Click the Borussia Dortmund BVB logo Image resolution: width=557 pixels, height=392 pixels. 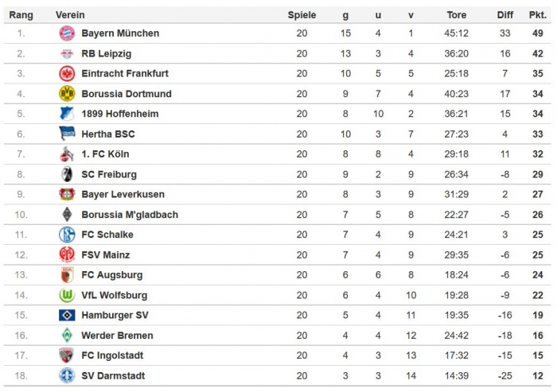pyautogui.click(x=66, y=94)
